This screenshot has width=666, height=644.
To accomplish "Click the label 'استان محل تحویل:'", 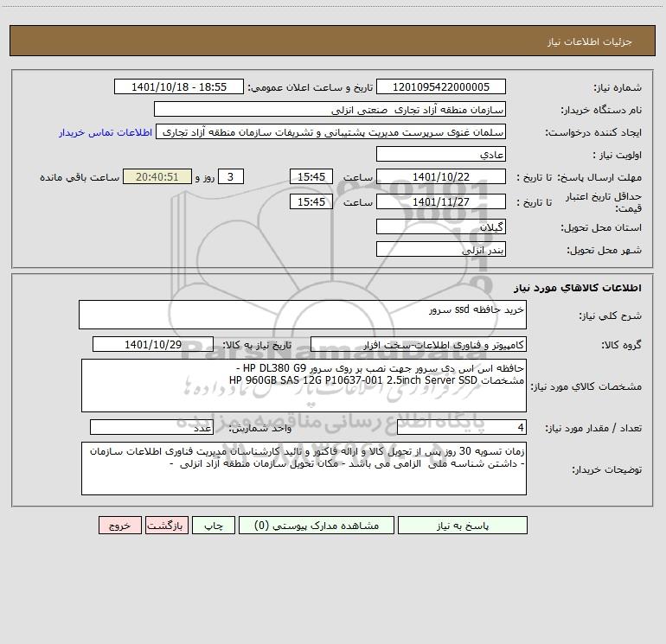I will pos(601,228).
